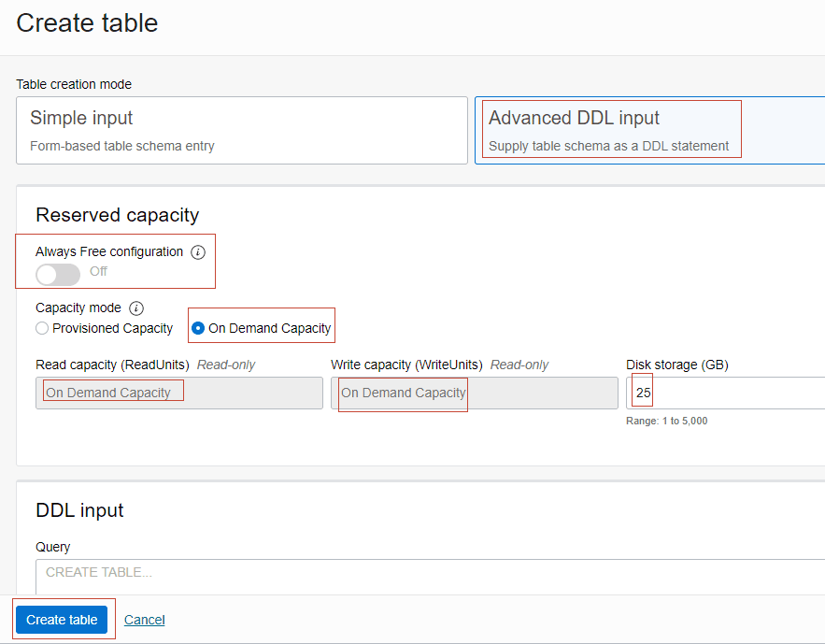Toggle the Always Free configuration switch

click(x=58, y=274)
